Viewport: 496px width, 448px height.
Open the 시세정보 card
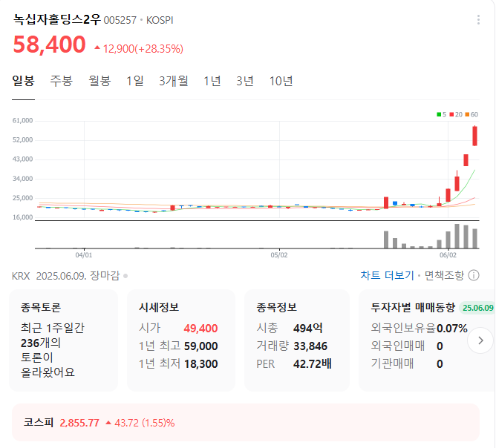point(181,340)
